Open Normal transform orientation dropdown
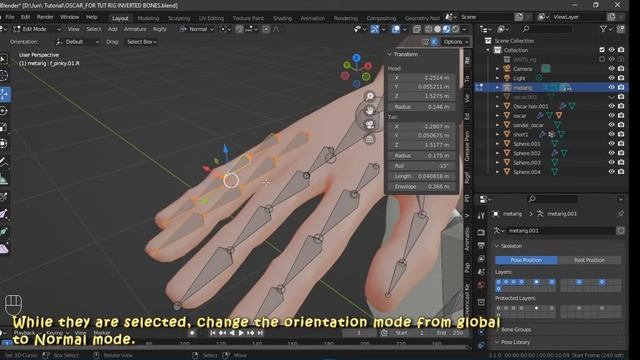The height and width of the screenshot is (360, 640). pos(196,29)
